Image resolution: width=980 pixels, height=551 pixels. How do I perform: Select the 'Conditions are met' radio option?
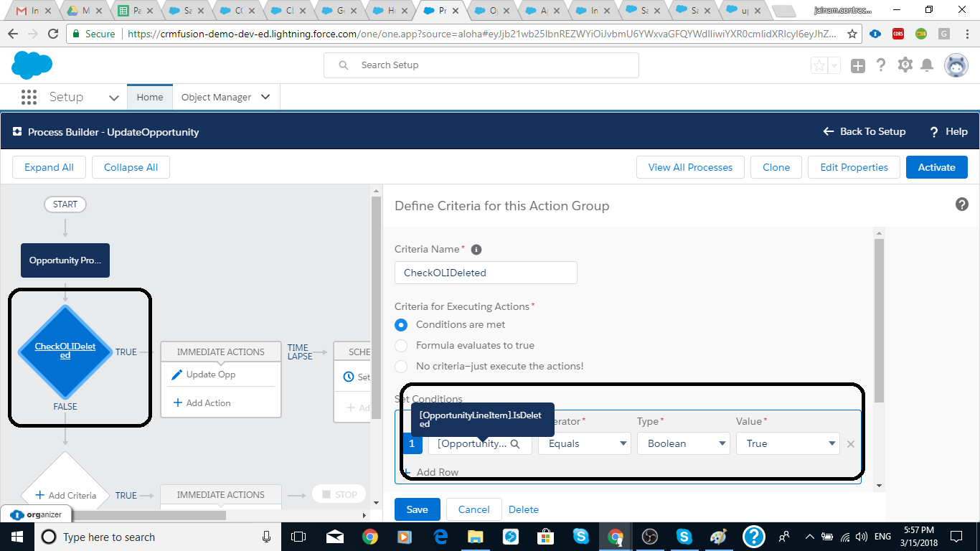(402, 325)
